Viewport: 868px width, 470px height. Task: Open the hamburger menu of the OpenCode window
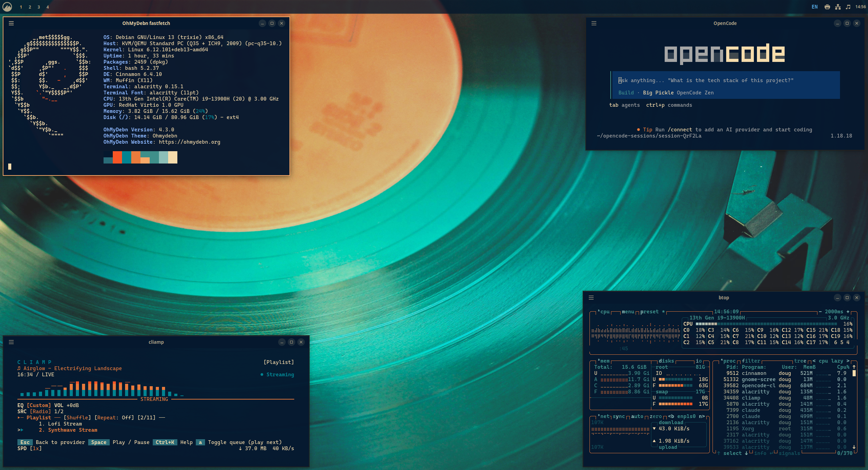point(594,23)
